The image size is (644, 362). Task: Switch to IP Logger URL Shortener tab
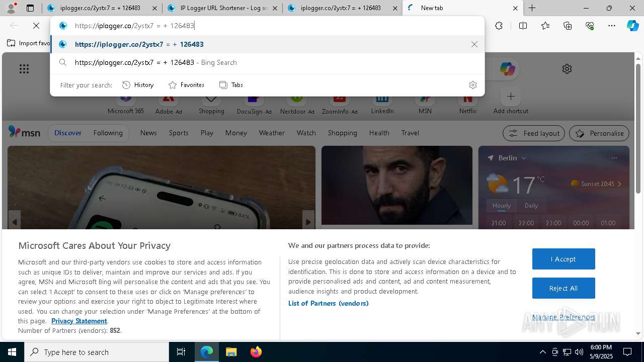222,8
